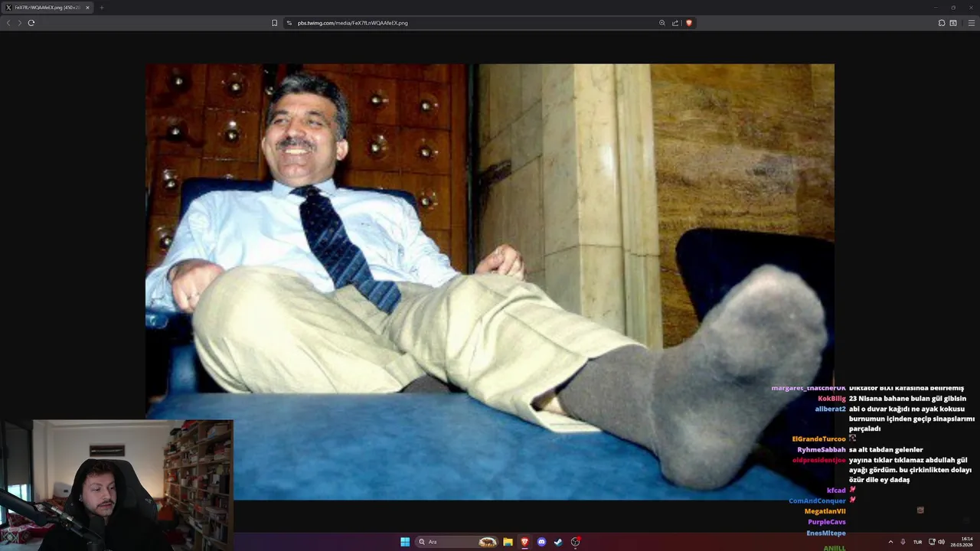Click the taskbar search box Ara
The image size is (980, 551).
coord(457,542)
